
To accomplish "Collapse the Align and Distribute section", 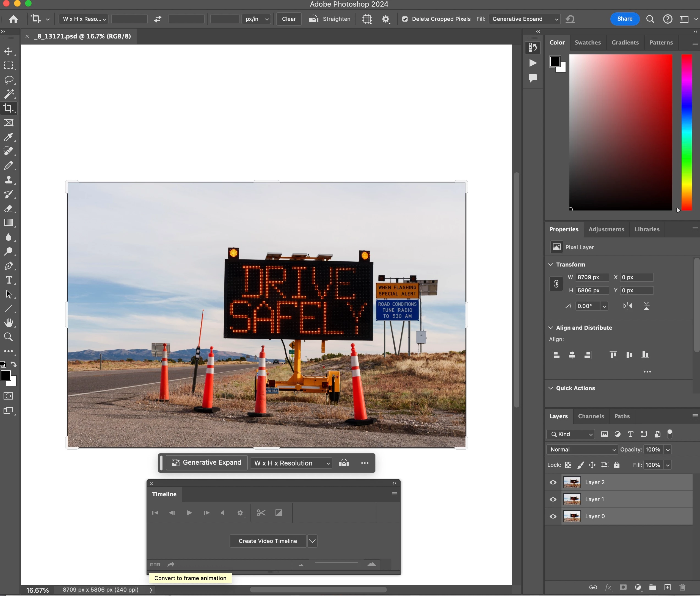I will [551, 328].
